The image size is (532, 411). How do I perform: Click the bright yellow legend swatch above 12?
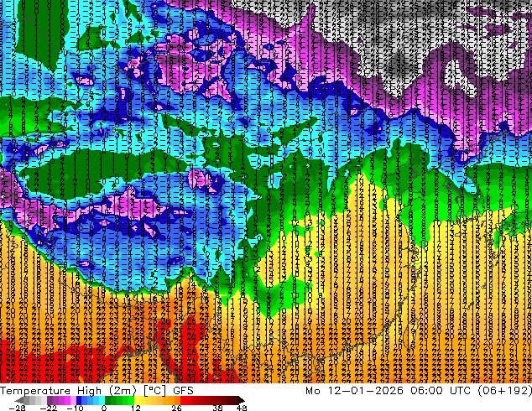137,400
